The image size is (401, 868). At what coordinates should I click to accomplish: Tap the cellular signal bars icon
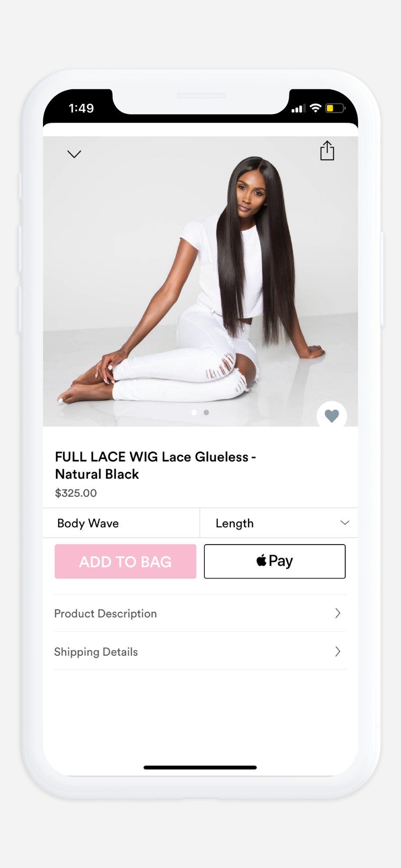click(299, 108)
